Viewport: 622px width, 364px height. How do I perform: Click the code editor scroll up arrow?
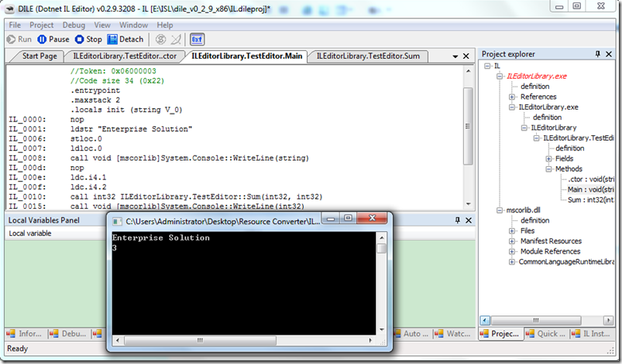tap(468, 71)
